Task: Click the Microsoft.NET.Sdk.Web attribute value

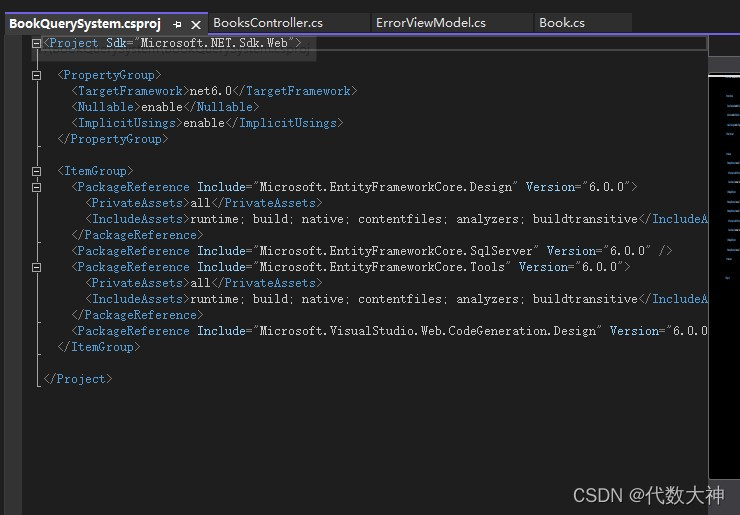Action: click(214, 43)
